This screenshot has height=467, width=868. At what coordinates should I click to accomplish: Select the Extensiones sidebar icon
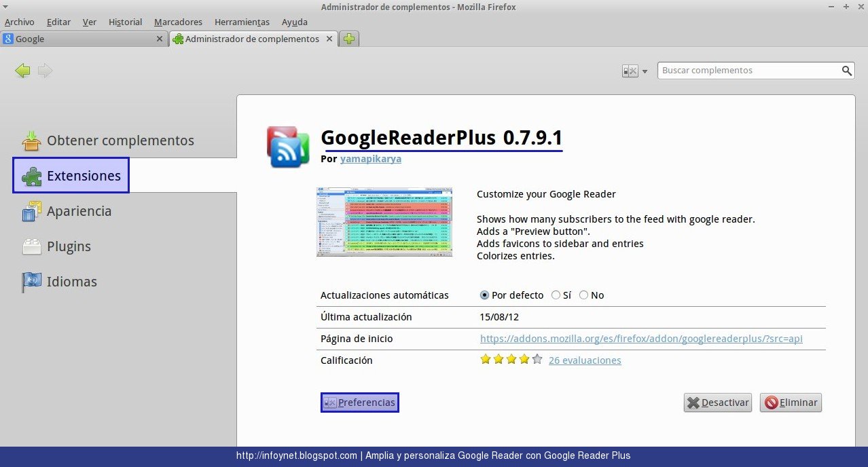[33, 175]
